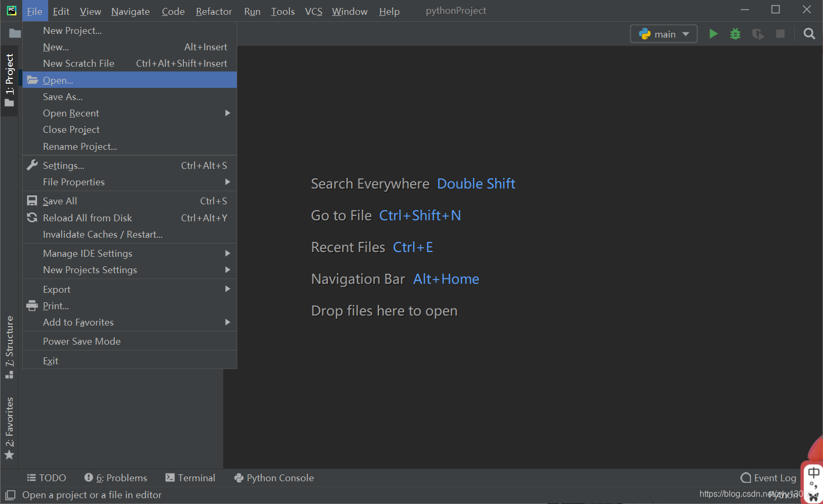The width and height of the screenshot is (823, 504).
Task: Click the green Run button
Action: [713, 34]
